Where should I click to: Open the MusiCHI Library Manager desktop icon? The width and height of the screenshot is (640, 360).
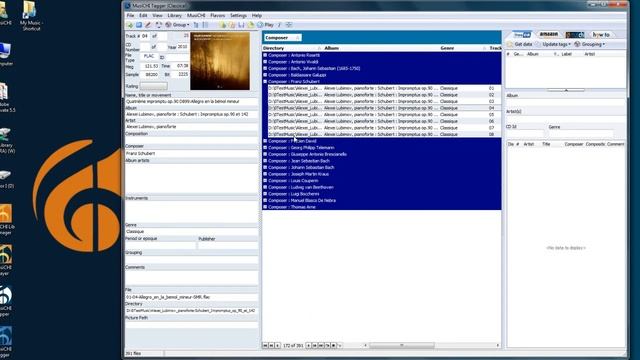click(6, 220)
